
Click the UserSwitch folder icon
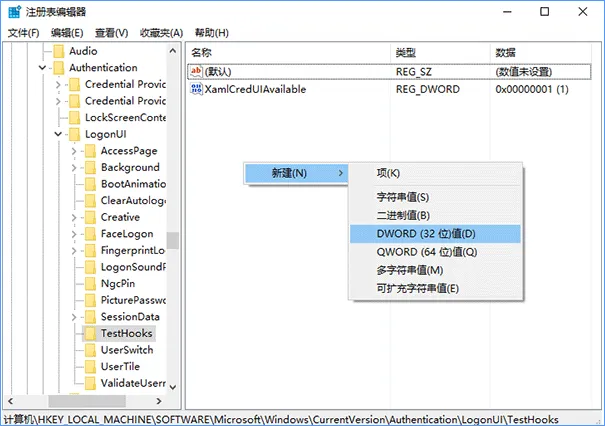90,350
